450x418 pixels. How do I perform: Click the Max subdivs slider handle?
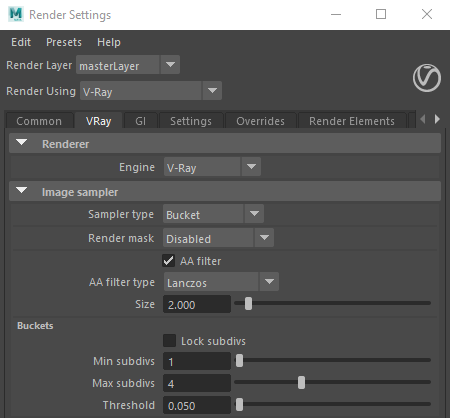(301, 383)
